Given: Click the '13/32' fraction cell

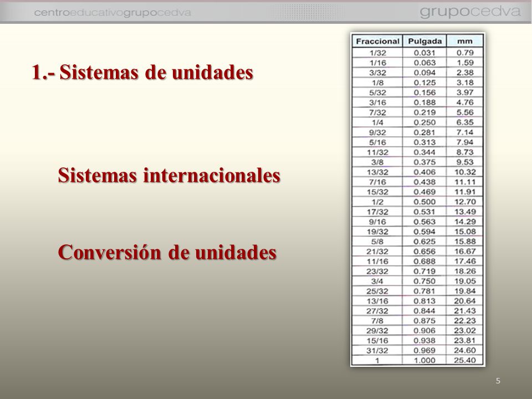Looking at the screenshot, I should [x=377, y=172].
